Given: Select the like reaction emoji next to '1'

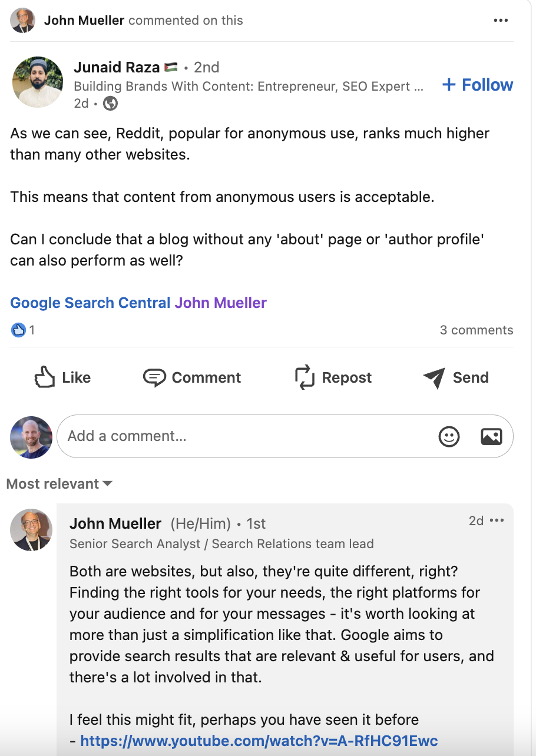Looking at the screenshot, I should tap(18, 330).
